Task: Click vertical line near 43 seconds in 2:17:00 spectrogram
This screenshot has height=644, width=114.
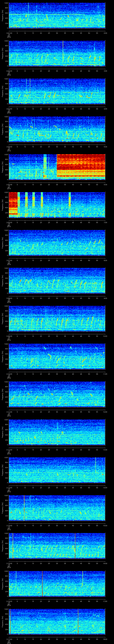Action: click(78, 621)
